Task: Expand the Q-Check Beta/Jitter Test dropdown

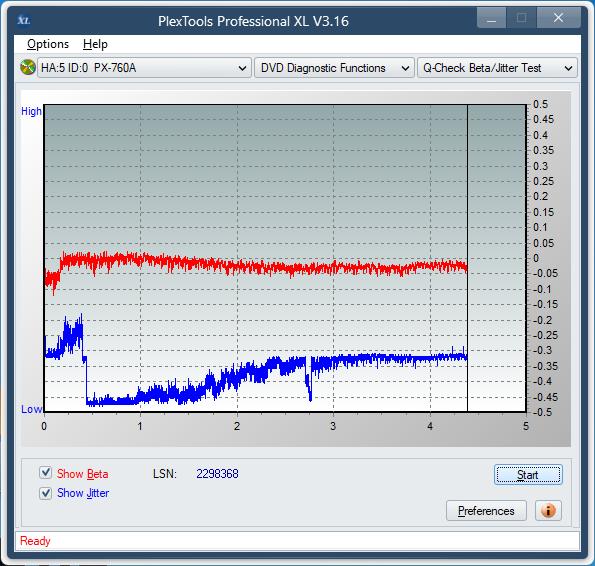Action: [x=497, y=68]
